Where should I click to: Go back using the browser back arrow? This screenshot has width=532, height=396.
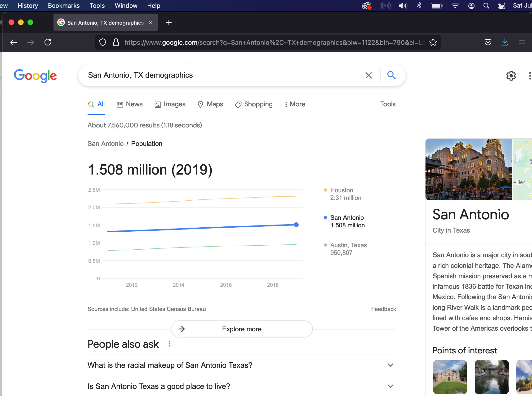click(x=14, y=42)
